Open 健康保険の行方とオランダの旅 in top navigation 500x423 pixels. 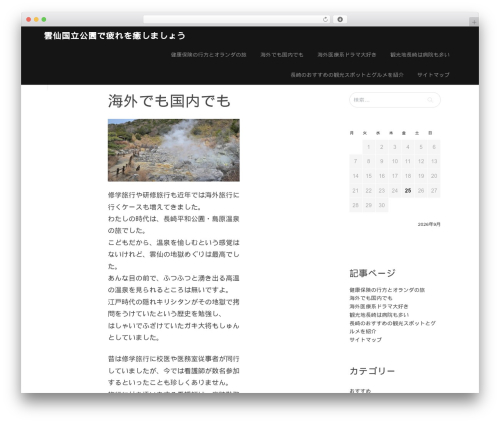pyautogui.click(x=209, y=55)
